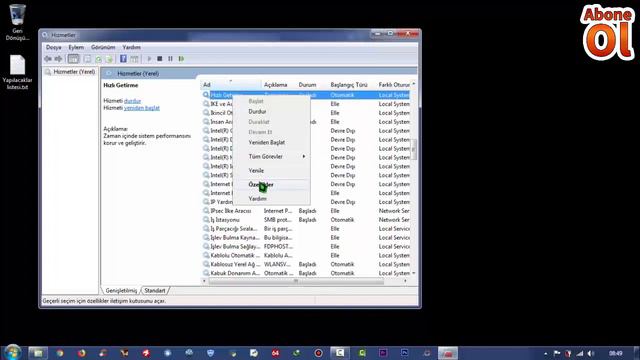This screenshot has height=360, width=640.
Task: Click 'Network Ser' in the İş İstasyonu row
Action: [394, 220]
